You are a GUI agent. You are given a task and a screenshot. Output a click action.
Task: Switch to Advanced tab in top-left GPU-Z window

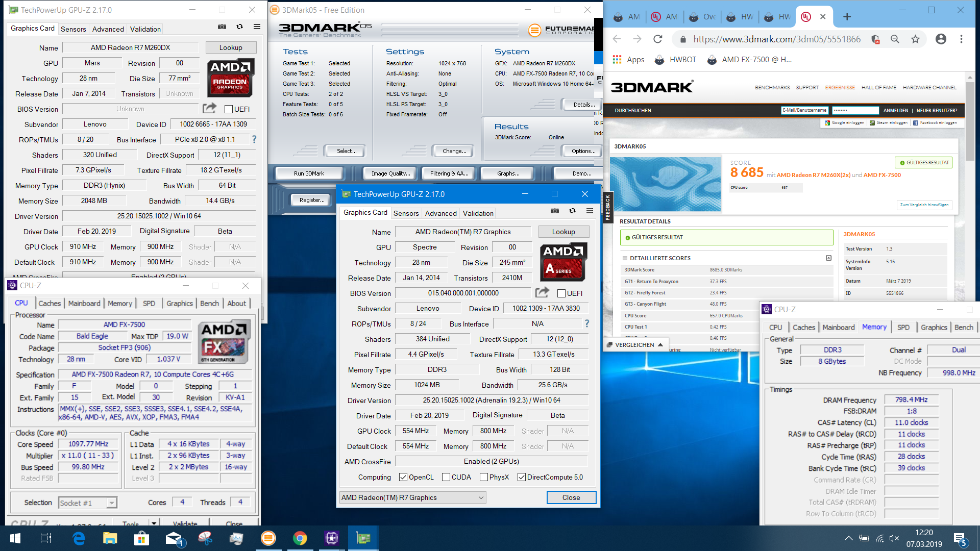click(x=108, y=29)
